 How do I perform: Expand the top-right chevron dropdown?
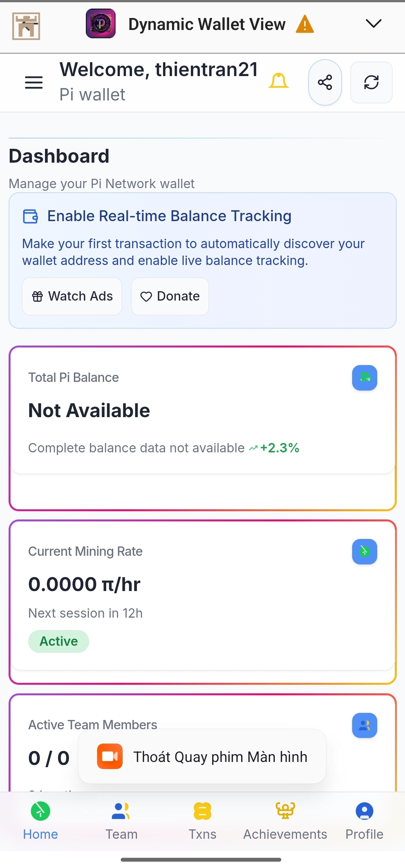(373, 24)
